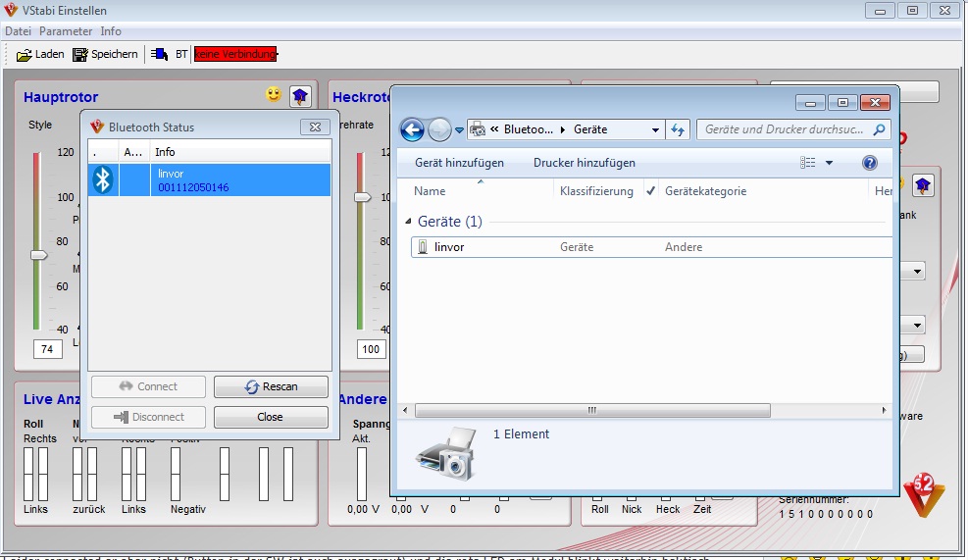Minimize the Geräte window

pyautogui.click(x=810, y=103)
